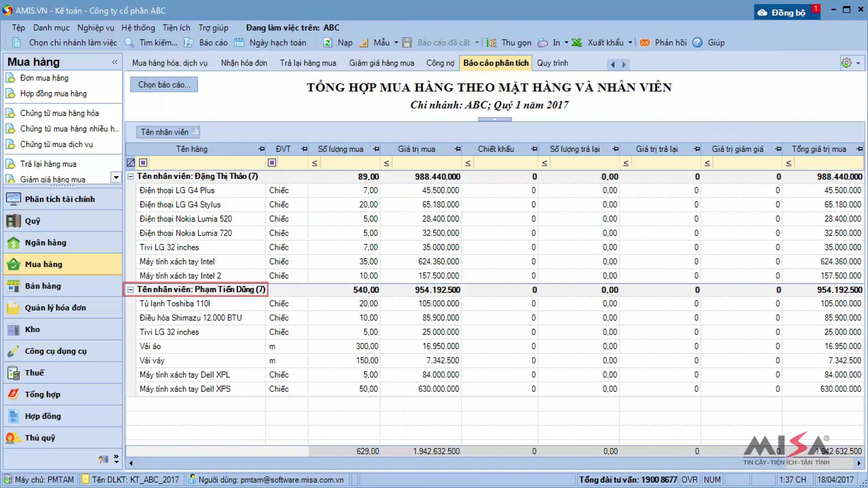Screen dimensions: 868x488
Task: Open the Bán hàng module icon
Action: [x=13, y=286]
